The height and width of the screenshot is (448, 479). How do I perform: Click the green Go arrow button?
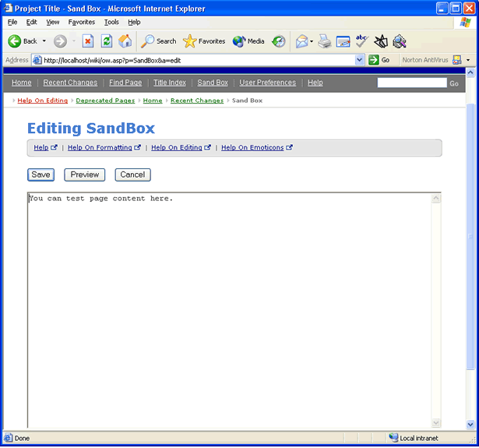(x=374, y=60)
